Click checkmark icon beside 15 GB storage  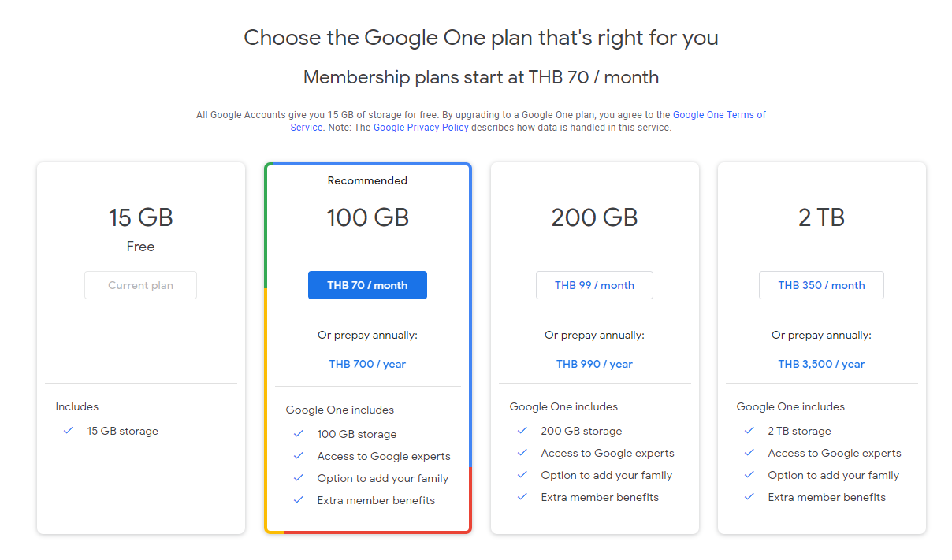click(69, 431)
